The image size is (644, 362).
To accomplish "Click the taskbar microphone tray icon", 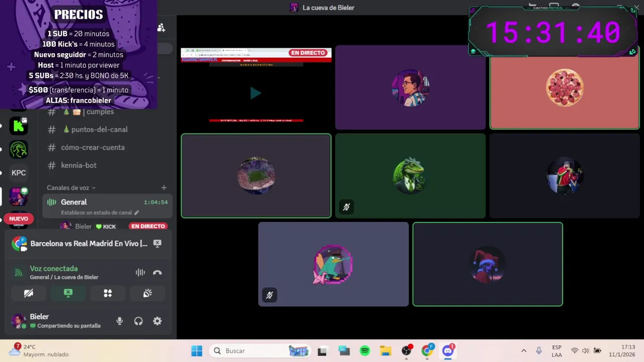I will coord(539,350).
